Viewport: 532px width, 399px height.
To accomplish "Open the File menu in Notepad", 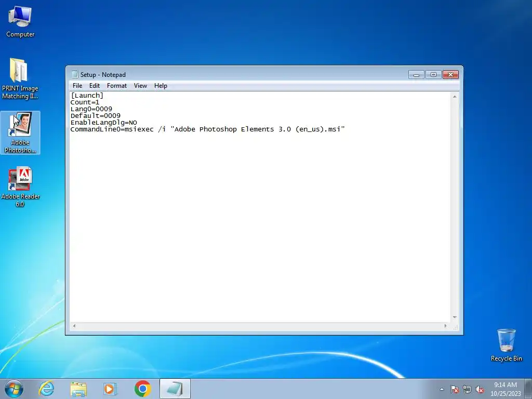I will click(x=77, y=86).
